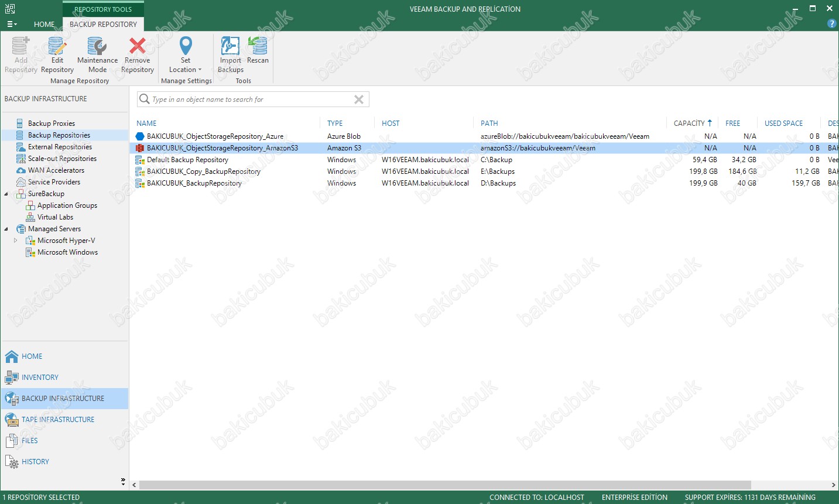Open TAPE INFRASTRUCTURE navigation pane
839x504 pixels.
[64, 420]
